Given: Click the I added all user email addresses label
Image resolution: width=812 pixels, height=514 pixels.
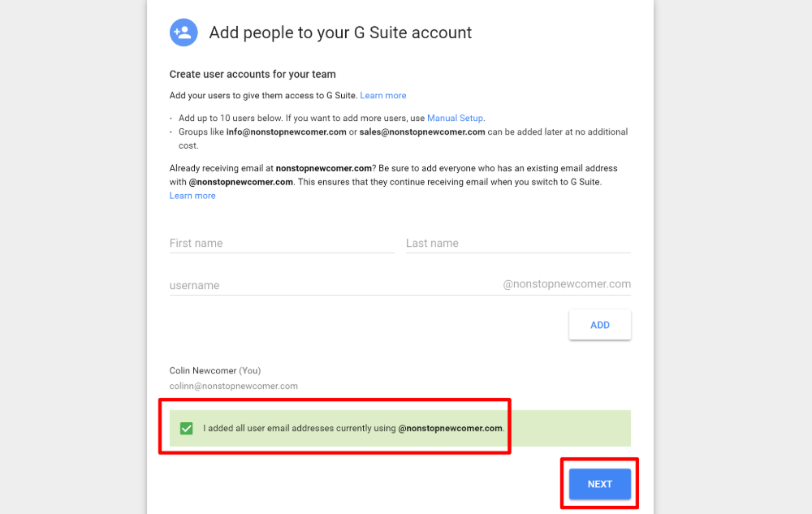Looking at the screenshot, I should pos(353,428).
